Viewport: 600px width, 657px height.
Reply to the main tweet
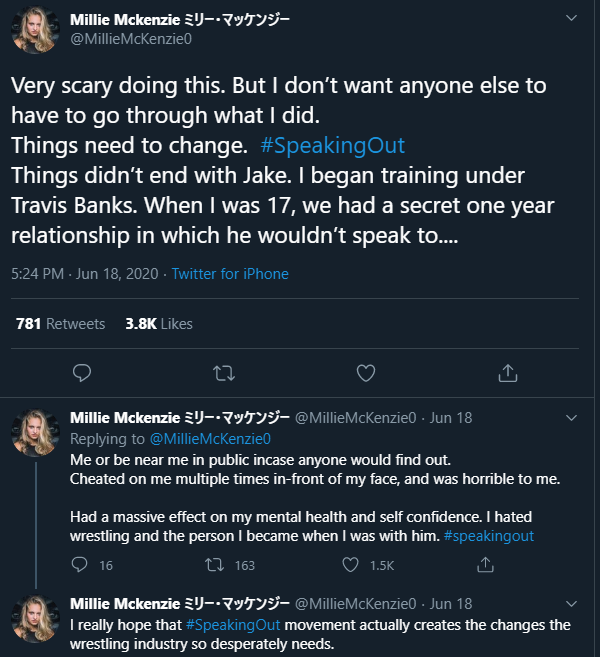coord(83,372)
